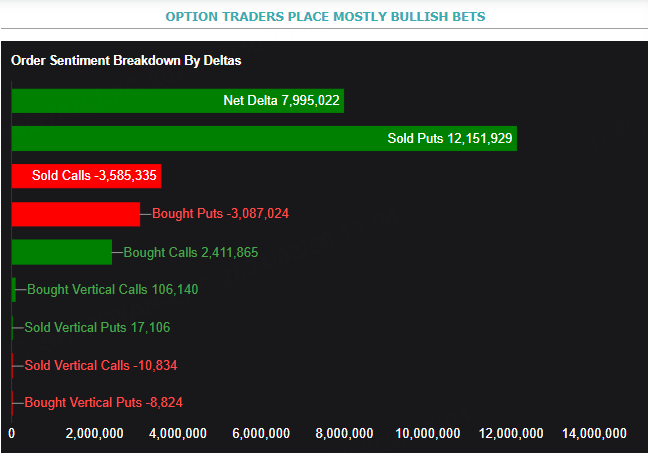Click the 2,000,000 axis tick label
The height and width of the screenshot is (453, 648).
pos(94,433)
